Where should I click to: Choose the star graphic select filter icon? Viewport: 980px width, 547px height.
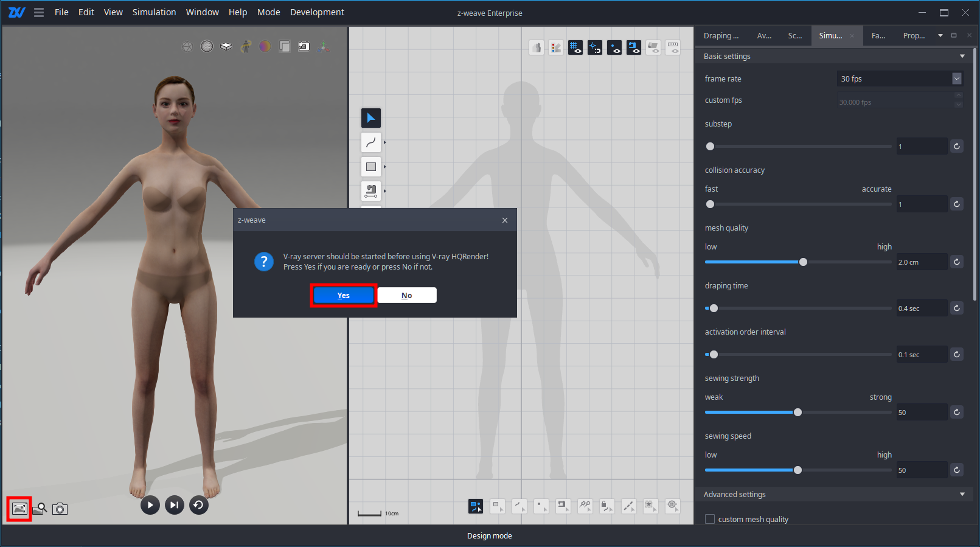click(651, 506)
